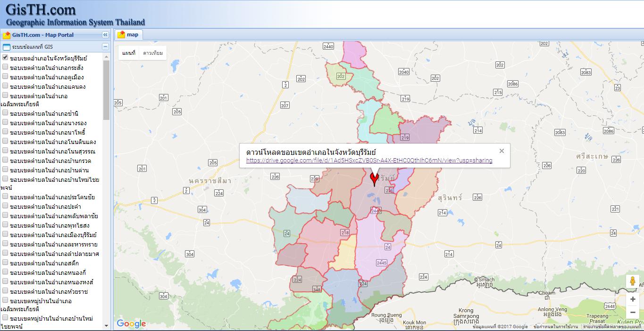This screenshot has width=644, height=331.
Task: Click the ข้อมูลแผนที่ ©2017 Google copyright text
Action: 500,327
